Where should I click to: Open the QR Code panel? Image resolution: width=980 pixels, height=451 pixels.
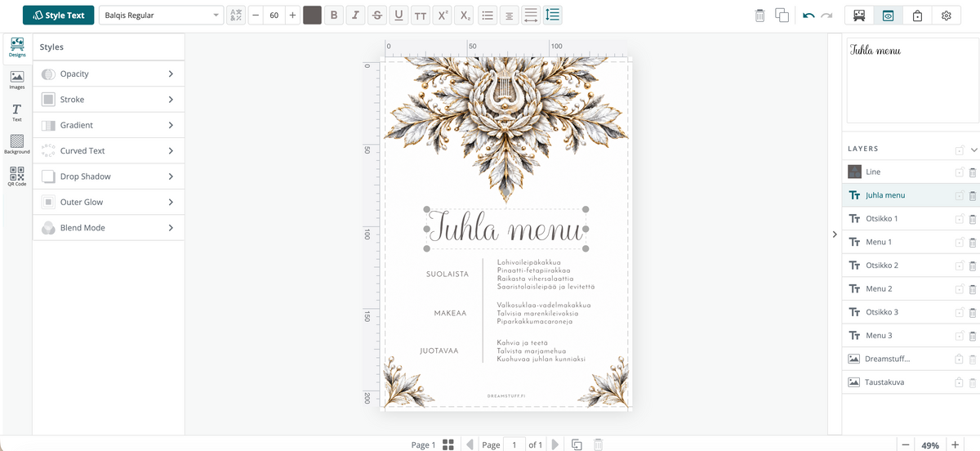pos(16,176)
